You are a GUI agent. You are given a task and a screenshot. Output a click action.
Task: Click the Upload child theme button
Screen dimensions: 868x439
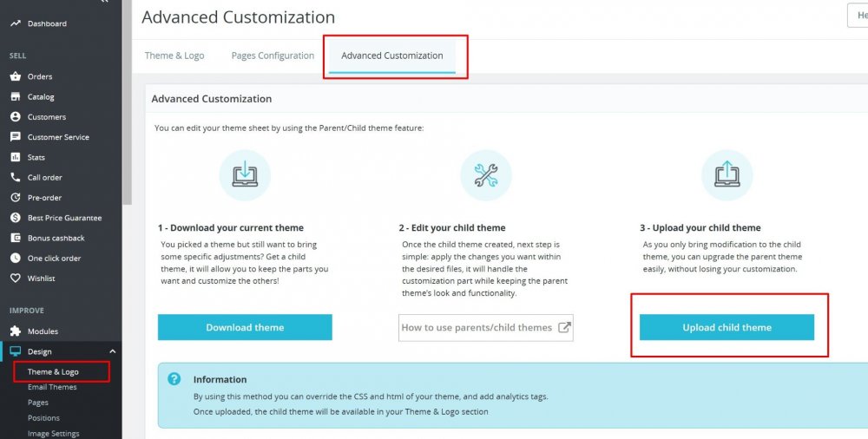click(x=727, y=327)
